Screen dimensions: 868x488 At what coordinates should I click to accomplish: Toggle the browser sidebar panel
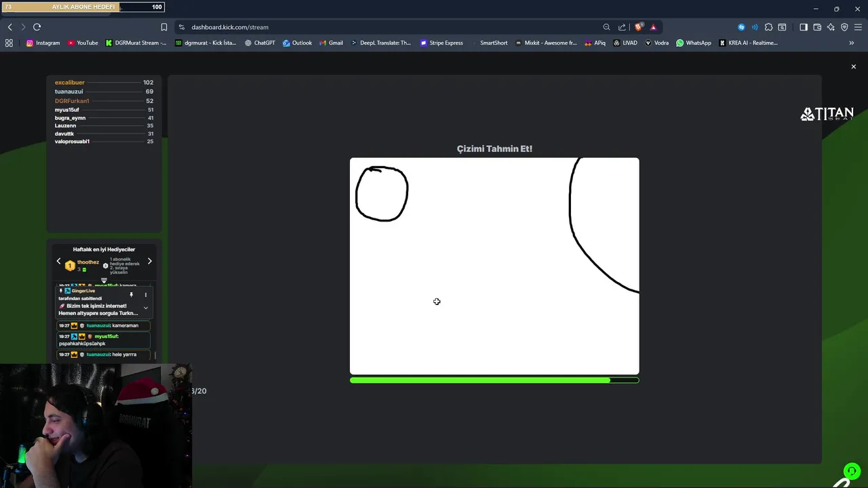[804, 27]
